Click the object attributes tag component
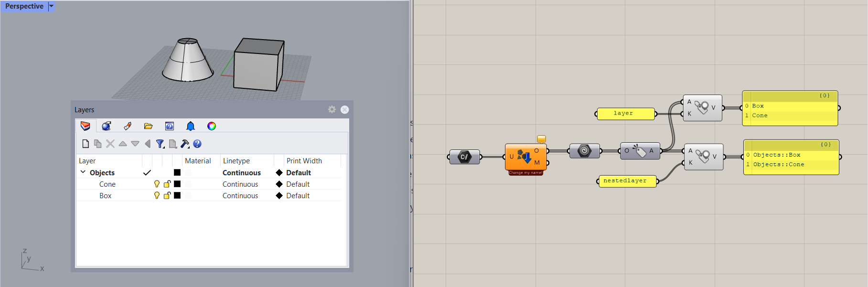The width and height of the screenshot is (868, 287). click(x=640, y=151)
